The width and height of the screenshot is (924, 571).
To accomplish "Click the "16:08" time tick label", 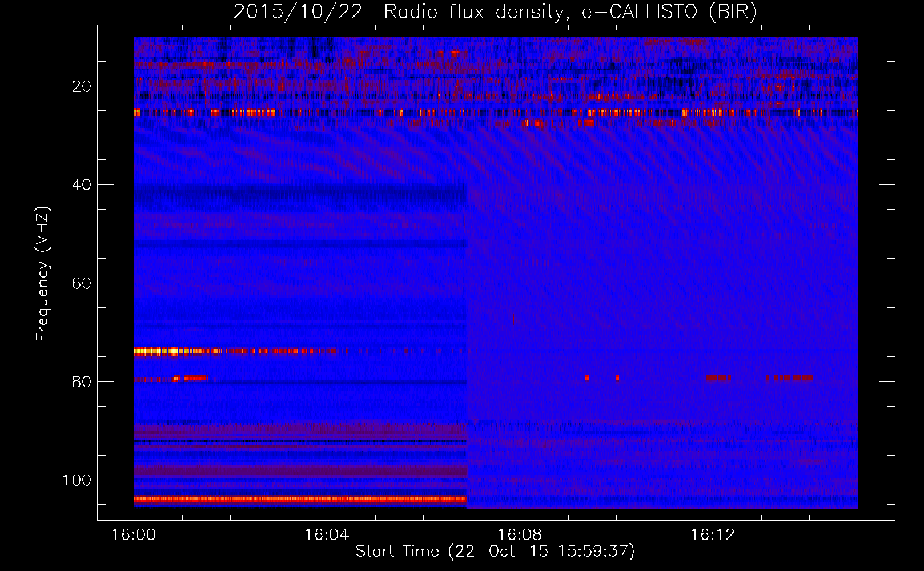I will coord(520,535).
